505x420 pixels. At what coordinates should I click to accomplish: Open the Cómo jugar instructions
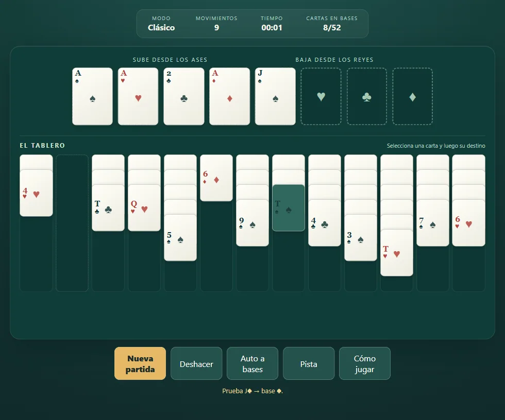point(365,363)
